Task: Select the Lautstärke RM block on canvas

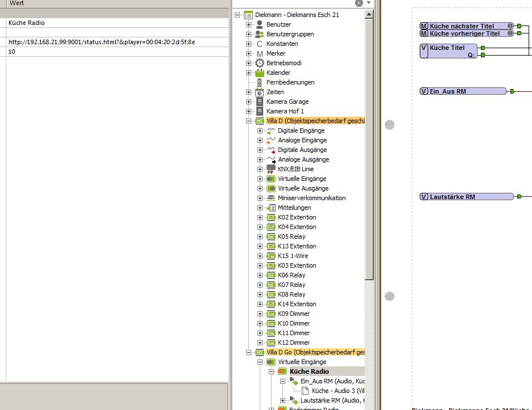Action: coord(467,197)
